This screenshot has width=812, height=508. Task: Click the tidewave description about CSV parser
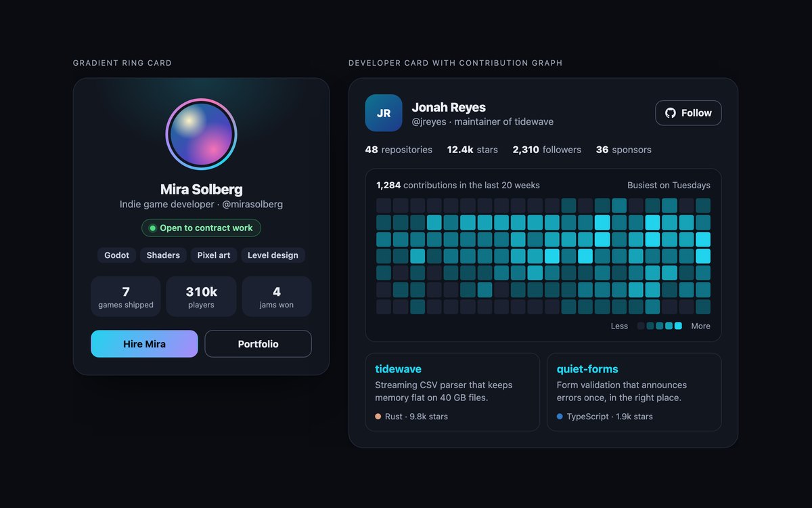444,391
